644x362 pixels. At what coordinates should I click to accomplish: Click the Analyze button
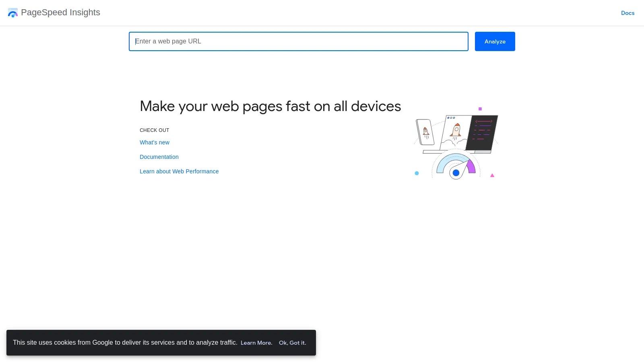click(495, 41)
